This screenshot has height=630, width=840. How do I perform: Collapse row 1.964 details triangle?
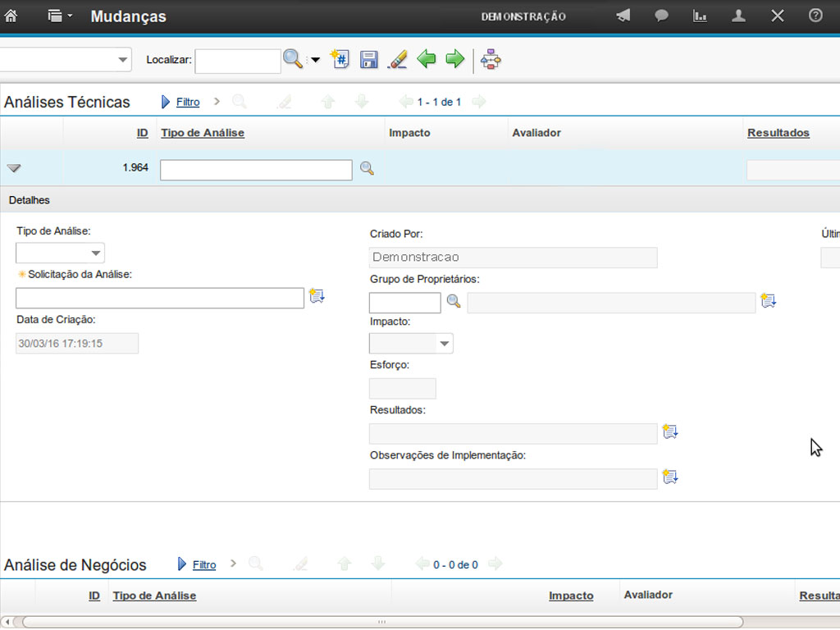pos(14,168)
